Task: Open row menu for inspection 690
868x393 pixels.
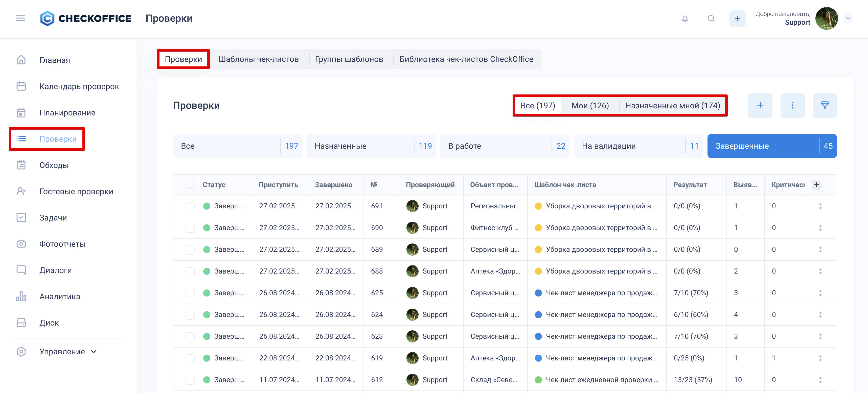Action: (x=820, y=228)
